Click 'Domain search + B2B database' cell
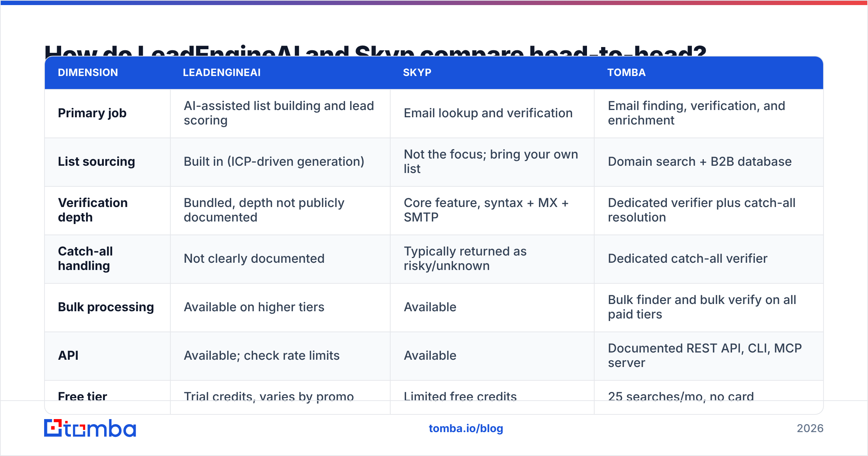 (700, 162)
